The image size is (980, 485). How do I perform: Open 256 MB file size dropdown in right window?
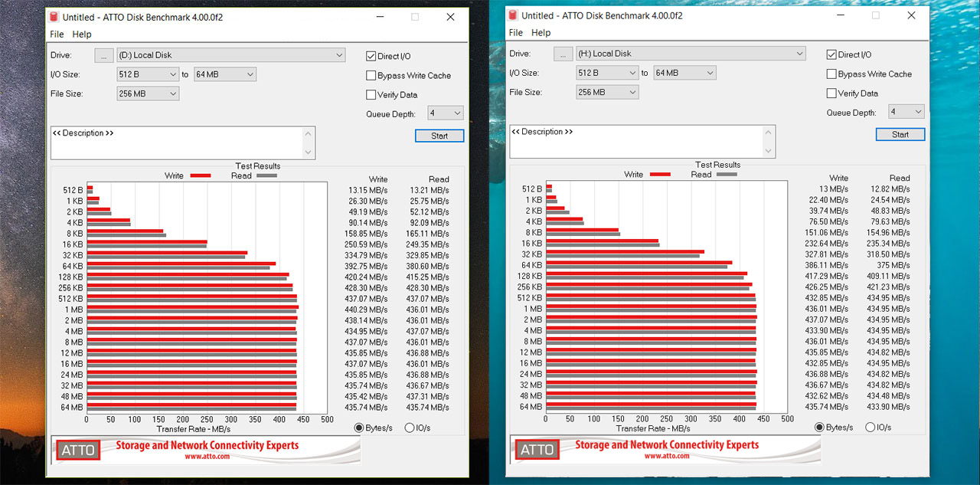(x=607, y=92)
